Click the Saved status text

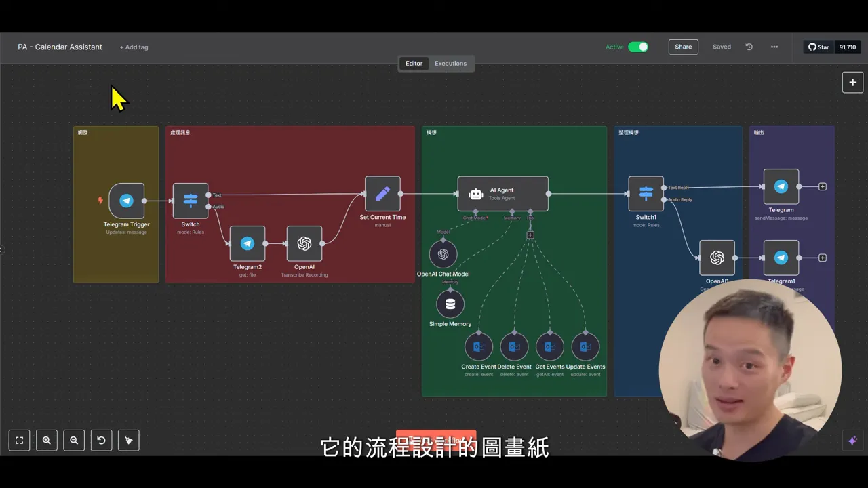(x=722, y=47)
